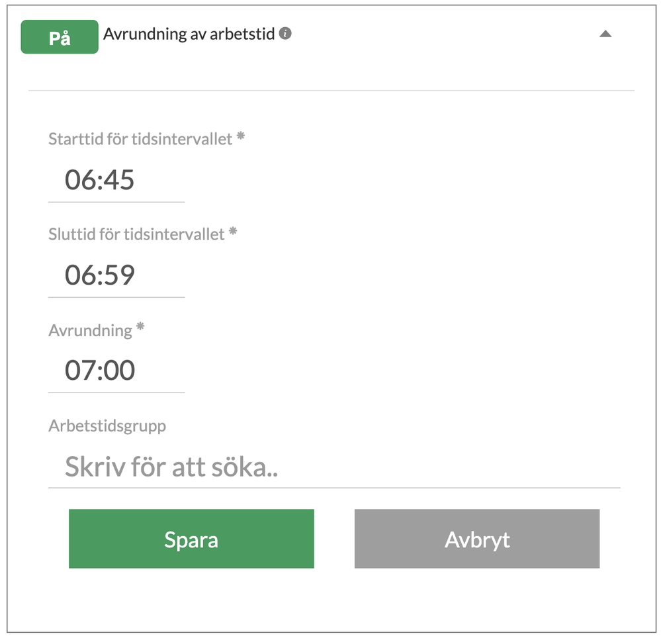Image resolution: width=661 pixels, height=644 pixels.
Task: Select the hours 06 in the Starttid field
Action: point(79,180)
